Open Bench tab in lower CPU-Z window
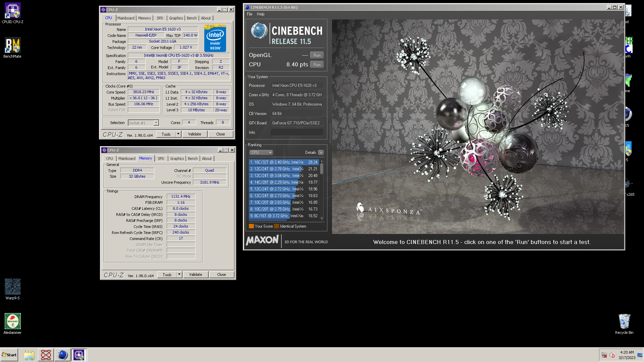Image resolution: width=644 pixels, height=362 pixels. point(193,159)
